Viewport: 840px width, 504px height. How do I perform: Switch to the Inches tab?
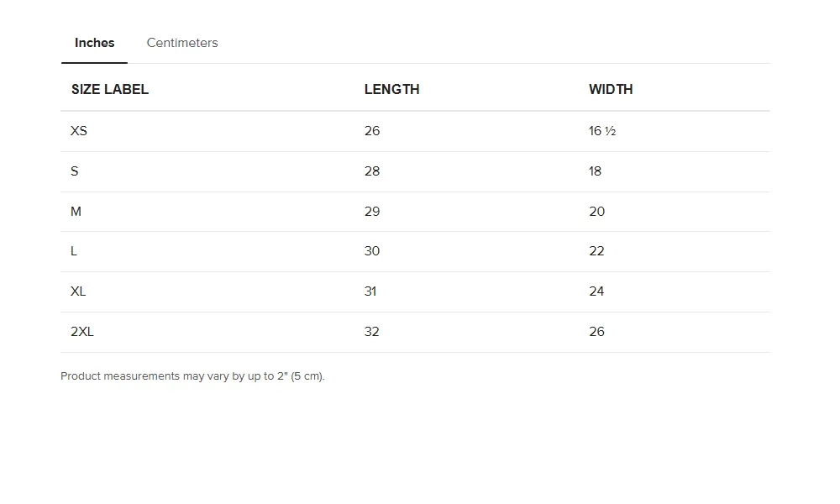(94, 43)
